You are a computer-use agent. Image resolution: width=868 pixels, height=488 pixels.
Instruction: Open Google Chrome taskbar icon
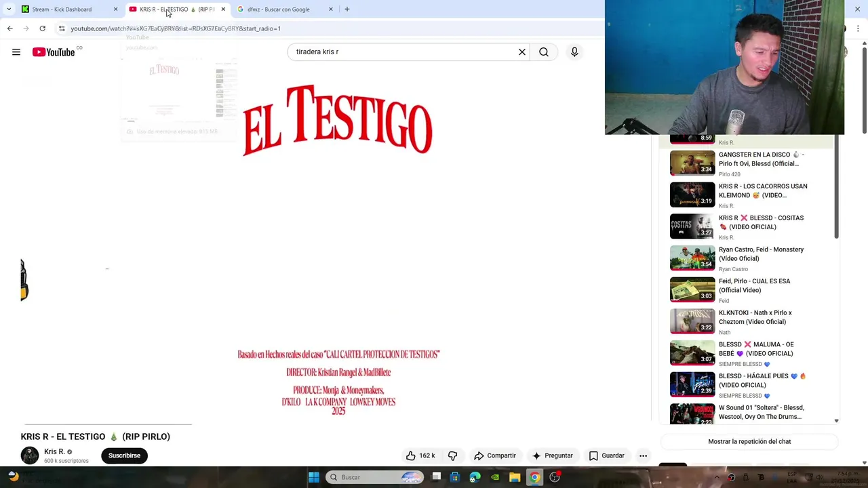[534, 477]
